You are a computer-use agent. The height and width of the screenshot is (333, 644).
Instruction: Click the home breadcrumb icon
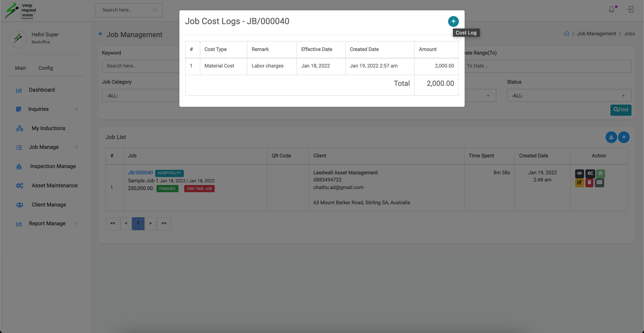pyautogui.click(x=566, y=34)
